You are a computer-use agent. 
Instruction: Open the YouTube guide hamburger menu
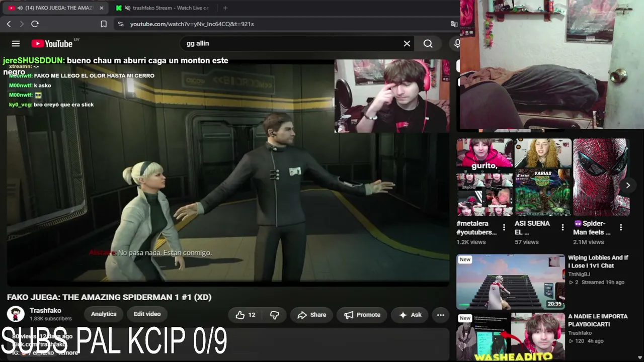coord(16,44)
